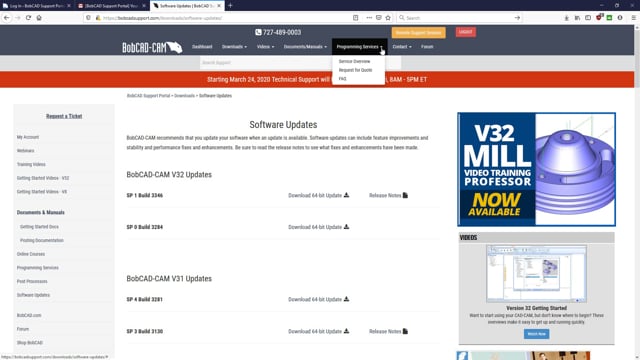Image resolution: width=640 pixels, height=360 pixels.
Task: Open Version 32 Getting Started video thumbnail
Action: (536, 274)
